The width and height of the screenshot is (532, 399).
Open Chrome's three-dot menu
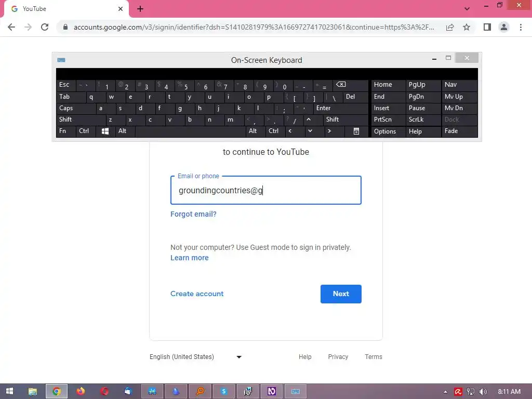coord(521,27)
